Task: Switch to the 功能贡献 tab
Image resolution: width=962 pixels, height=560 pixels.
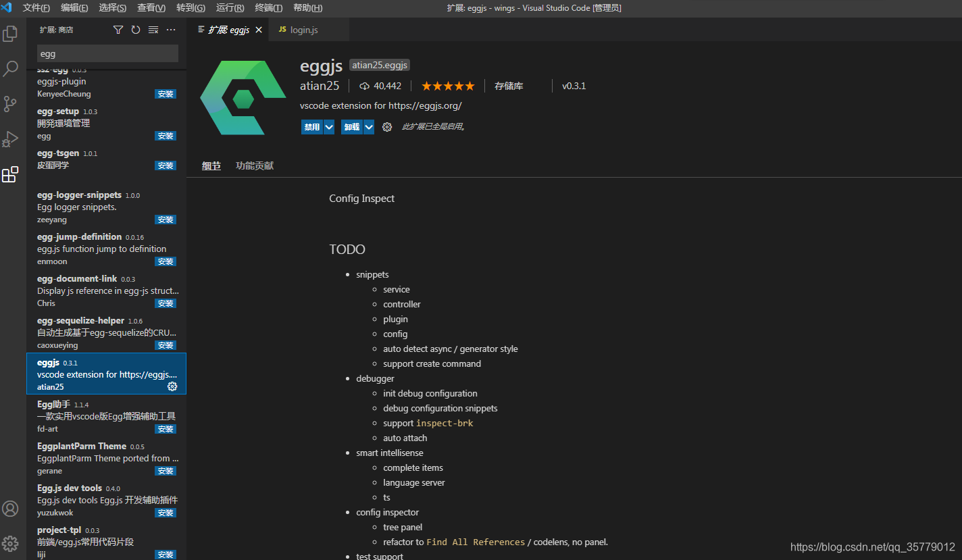Action: (255, 166)
